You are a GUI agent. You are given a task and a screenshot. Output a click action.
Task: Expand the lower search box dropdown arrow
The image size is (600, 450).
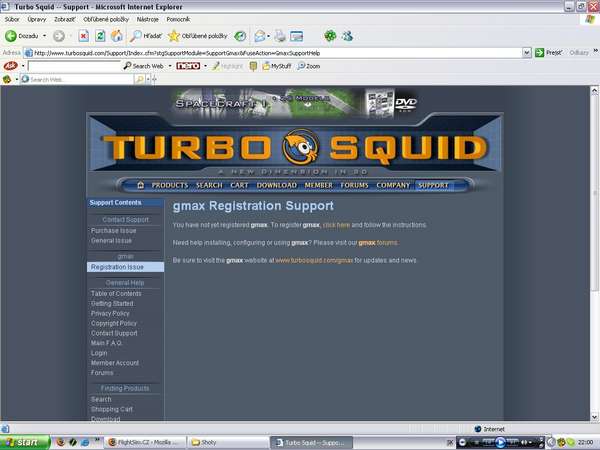148,79
